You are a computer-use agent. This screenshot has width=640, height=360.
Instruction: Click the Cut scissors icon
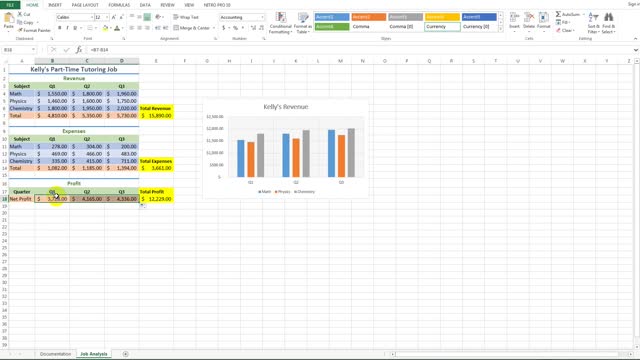(20, 14)
